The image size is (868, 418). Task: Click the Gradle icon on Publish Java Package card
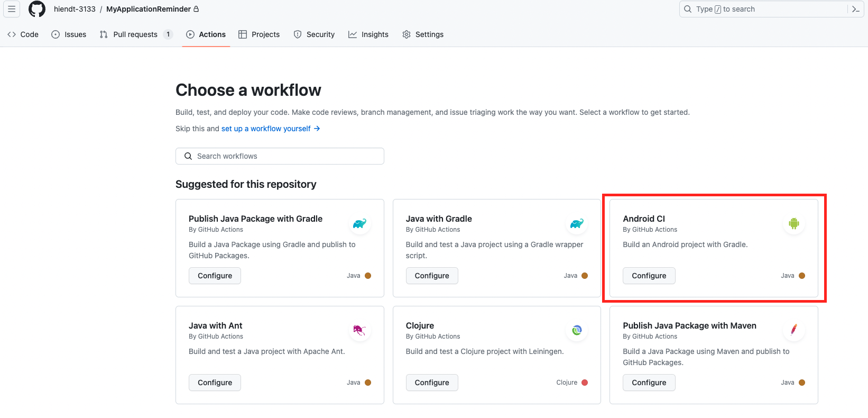click(x=359, y=223)
